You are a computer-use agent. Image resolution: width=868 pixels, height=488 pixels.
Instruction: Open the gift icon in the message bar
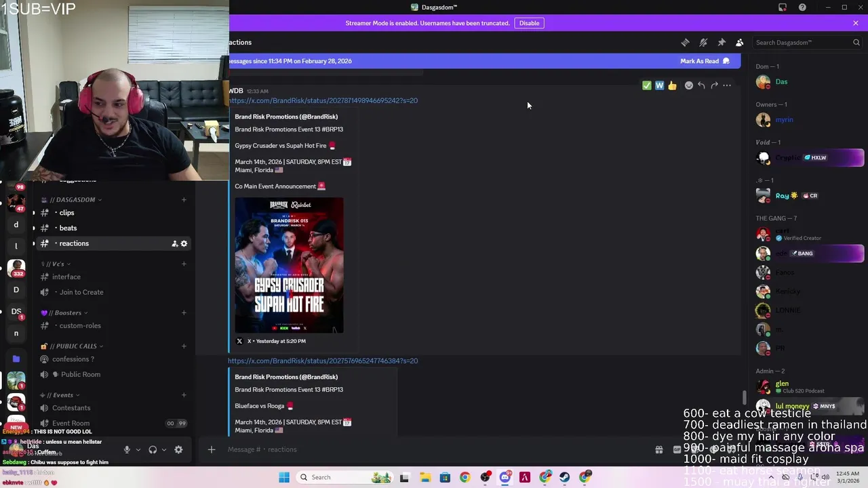[x=658, y=449]
